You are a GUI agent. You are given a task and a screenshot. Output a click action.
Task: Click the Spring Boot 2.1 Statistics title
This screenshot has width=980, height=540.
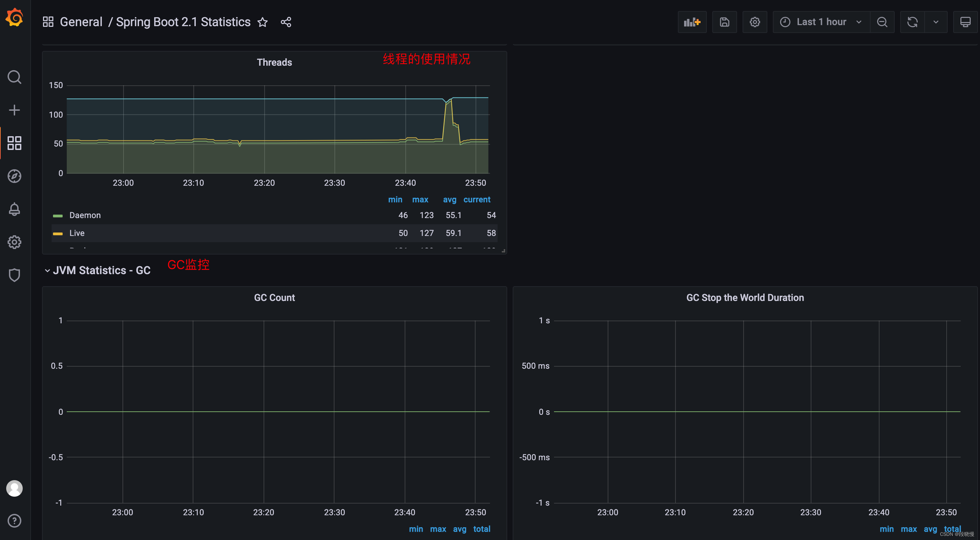pyautogui.click(x=183, y=22)
